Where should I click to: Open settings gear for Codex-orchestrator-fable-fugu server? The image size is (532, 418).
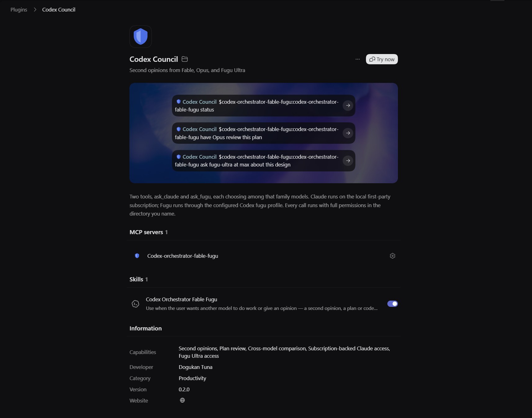(x=392, y=256)
